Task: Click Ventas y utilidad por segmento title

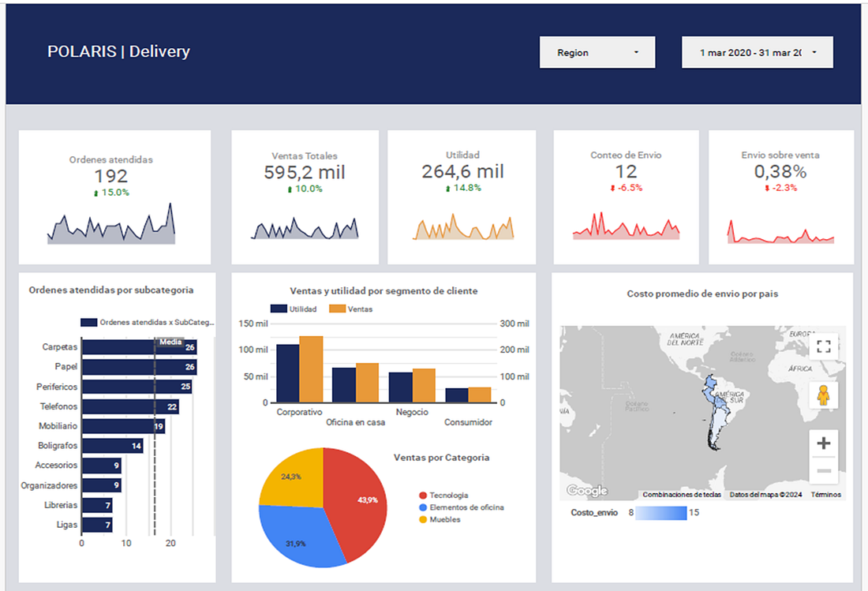Action: [383, 291]
